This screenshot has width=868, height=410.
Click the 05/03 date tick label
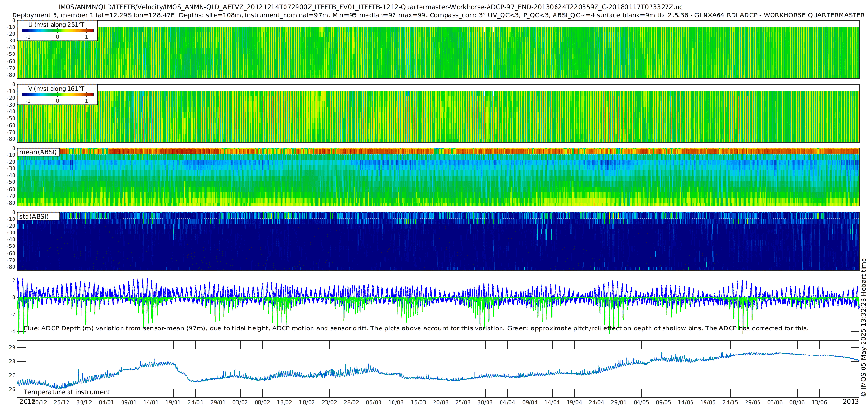point(374,402)
